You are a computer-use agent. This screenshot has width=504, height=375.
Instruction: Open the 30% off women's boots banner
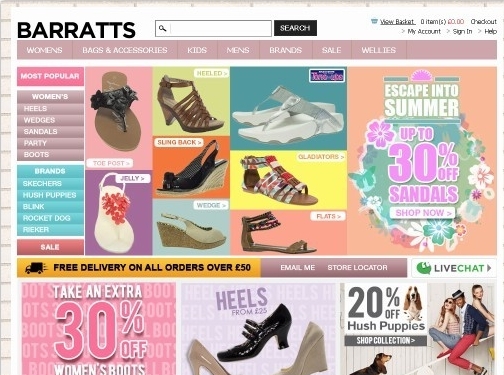click(x=99, y=329)
